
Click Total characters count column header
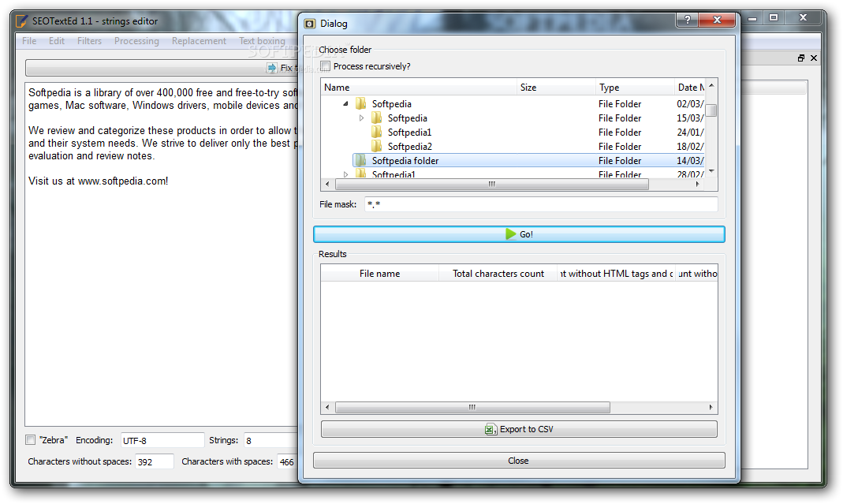498,273
